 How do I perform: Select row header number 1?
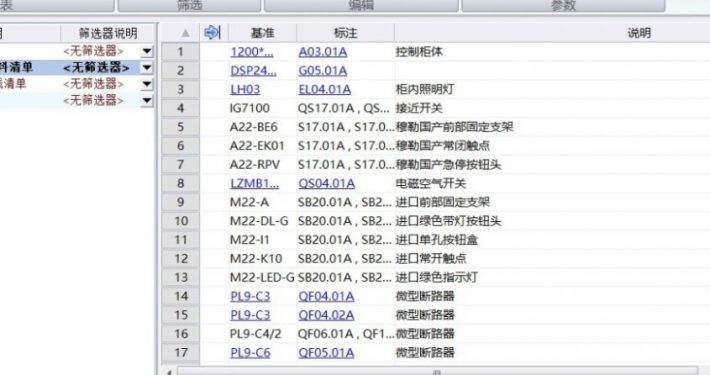click(181, 52)
